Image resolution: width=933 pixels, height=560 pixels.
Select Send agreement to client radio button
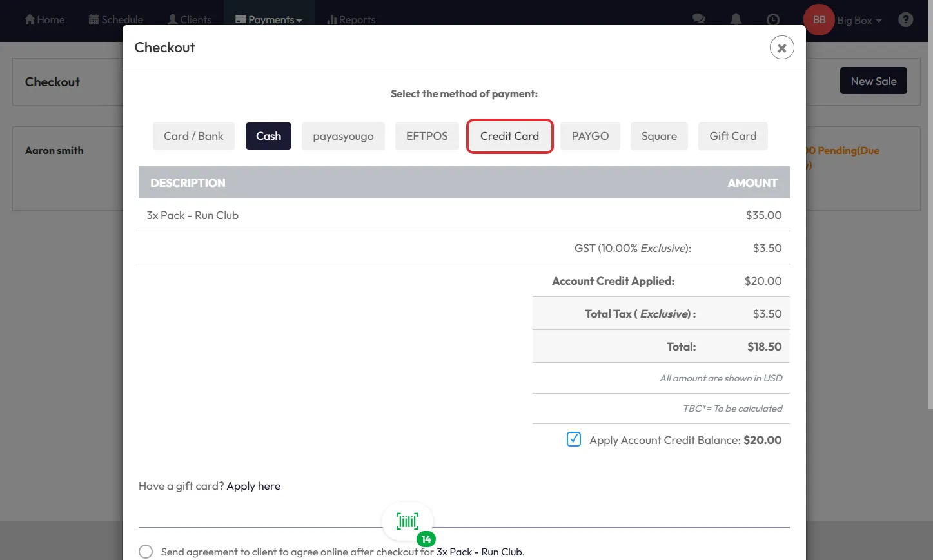[146, 552]
